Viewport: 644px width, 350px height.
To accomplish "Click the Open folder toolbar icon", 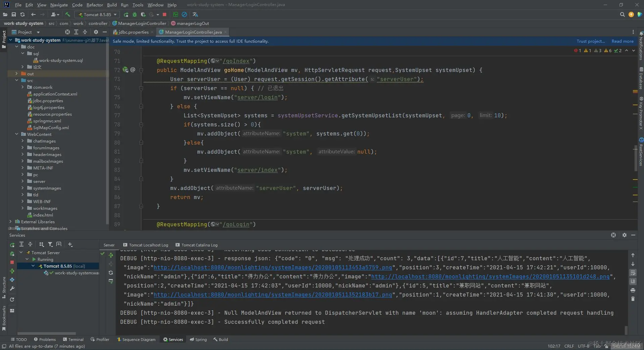I will [x=5, y=14].
